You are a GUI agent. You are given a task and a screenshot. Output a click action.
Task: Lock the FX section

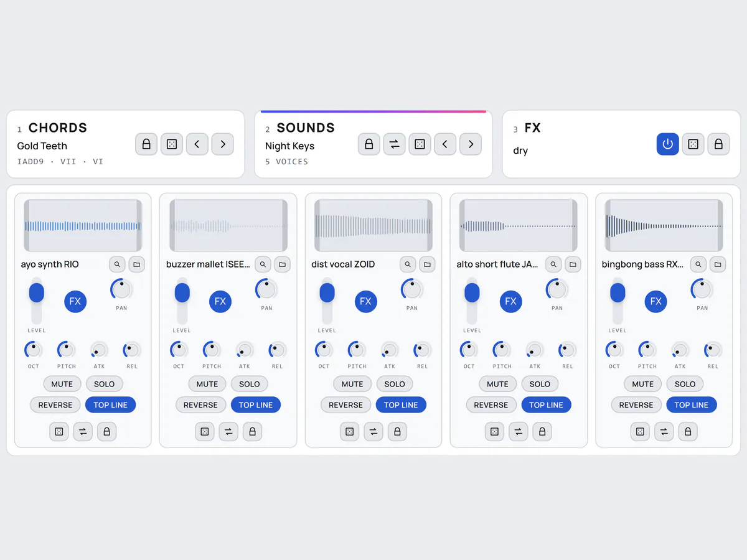pos(718,144)
